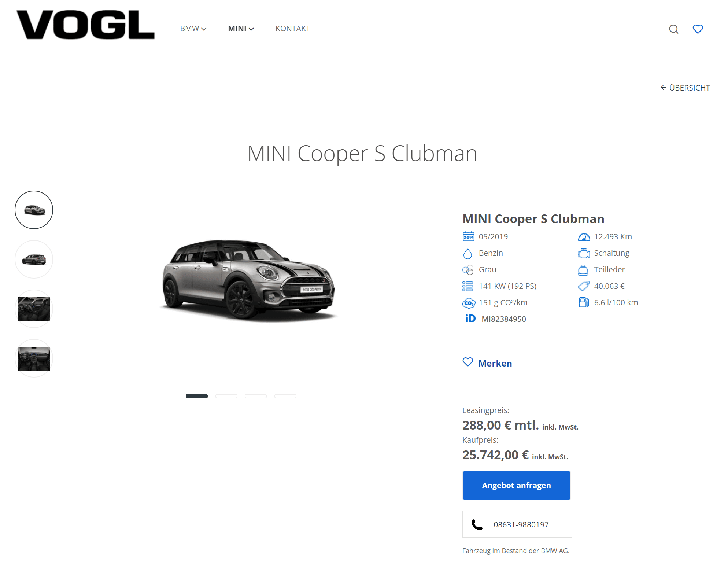Show the dashboard interior thumbnail at bottom
The image size is (728, 567).
click(x=34, y=358)
